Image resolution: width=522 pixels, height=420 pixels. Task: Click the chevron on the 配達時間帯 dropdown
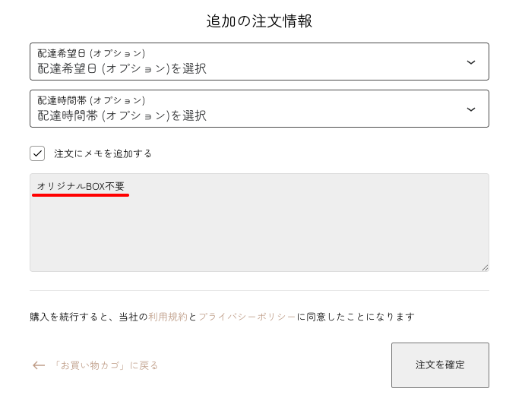click(471, 109)
